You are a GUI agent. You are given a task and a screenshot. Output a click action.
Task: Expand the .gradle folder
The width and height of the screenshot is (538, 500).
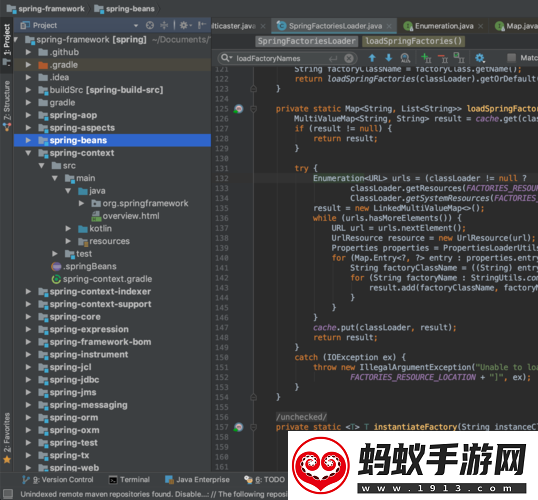[28, 65]
